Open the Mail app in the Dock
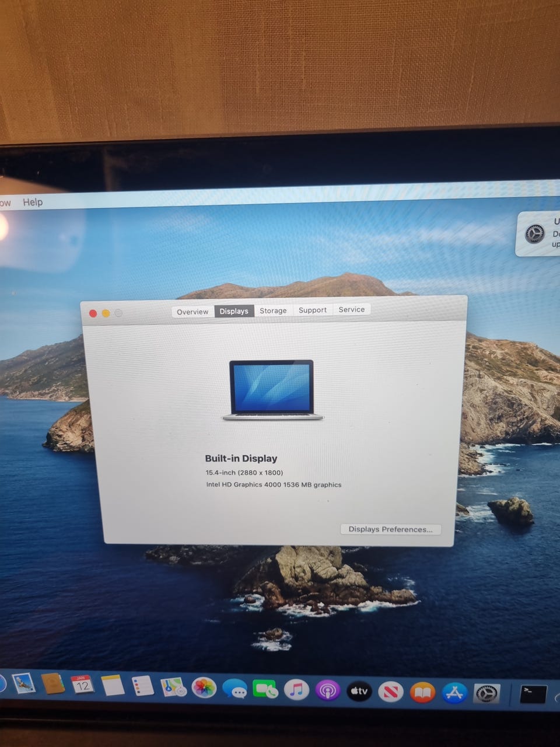Image resolution: width=560 pixels, height=747 pixels. (x=23, y=683)
